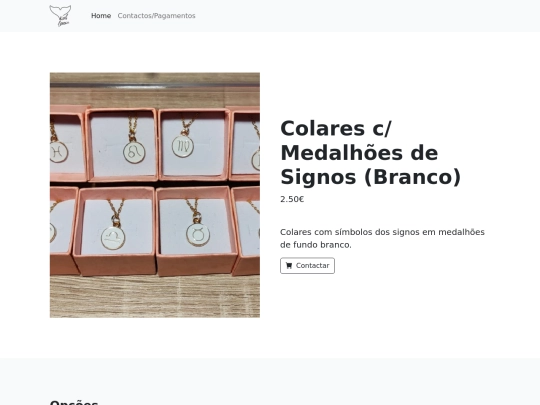This screenshot has height=405, width=540.
Task: Click the wooden table area below the boxes
Action: (x=155, y=297)
